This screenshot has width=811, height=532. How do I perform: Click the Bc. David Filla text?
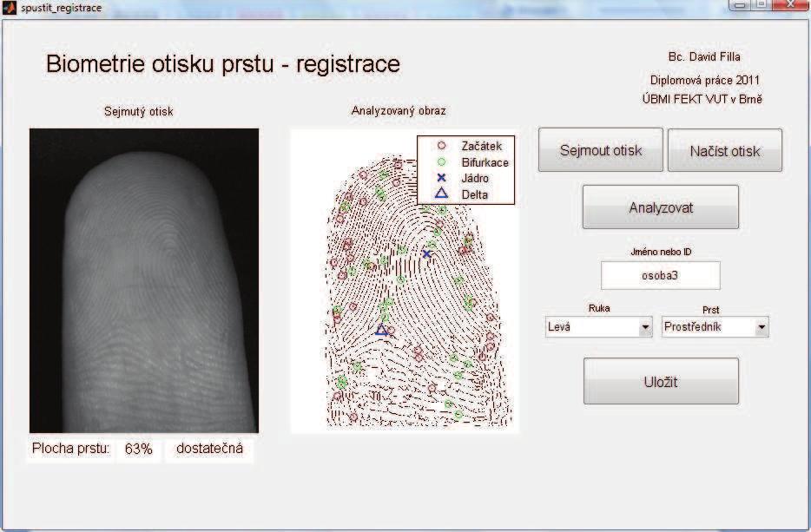click(x=704, y=57)
